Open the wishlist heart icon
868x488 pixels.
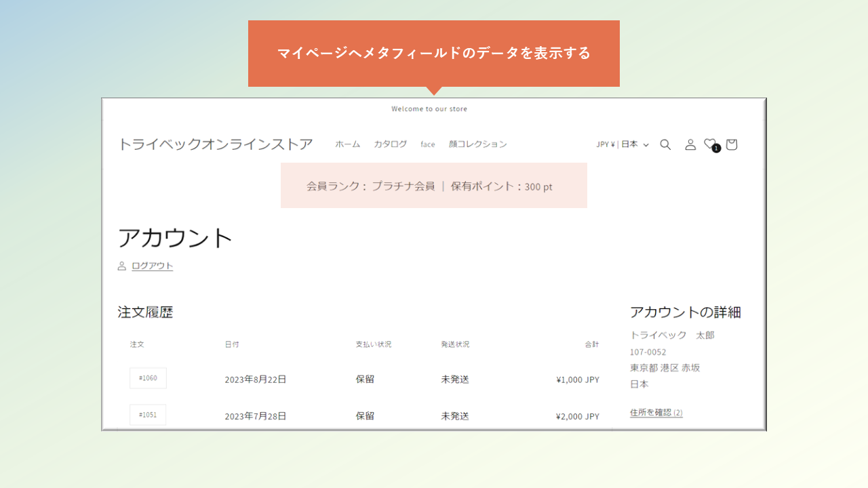coord(711,144)
